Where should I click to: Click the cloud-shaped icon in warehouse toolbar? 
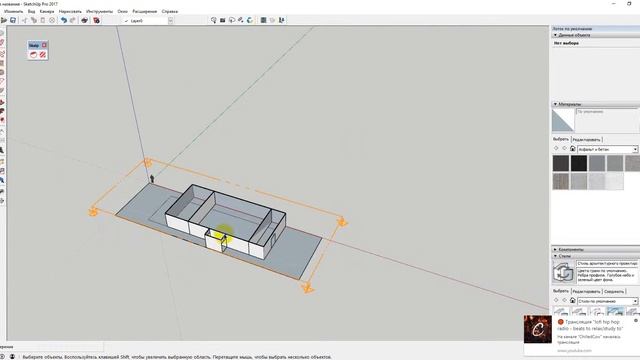[x=232, y=20]
